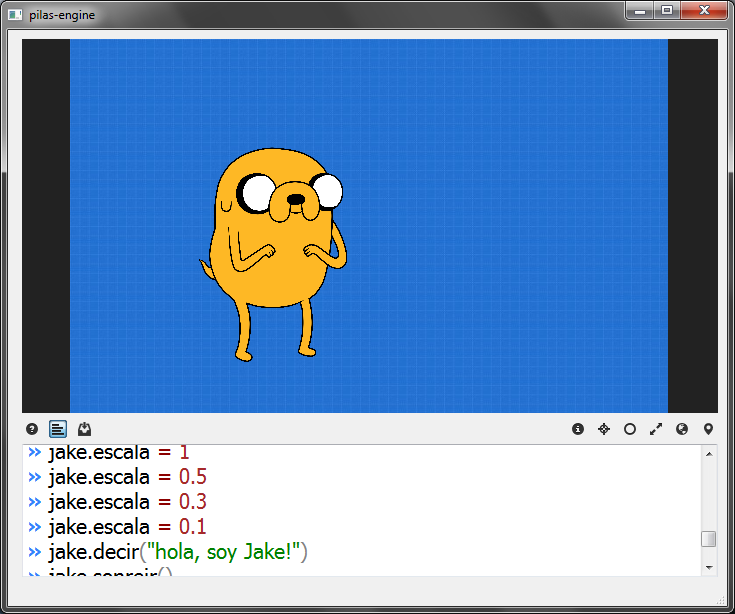This screenshot has width=735, height=614.
Task: Click the console scrollbar thumb
Action: [x=709, y=539]
